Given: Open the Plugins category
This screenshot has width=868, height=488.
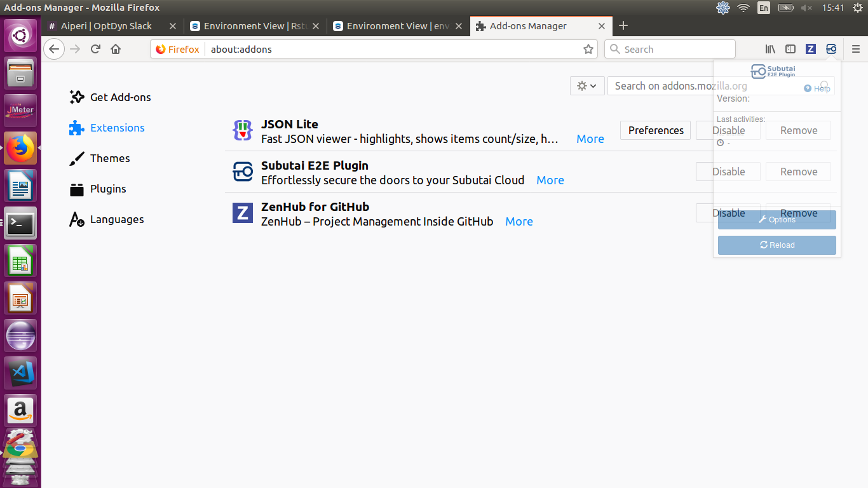Looking at the screenshot, I should 98,189.
